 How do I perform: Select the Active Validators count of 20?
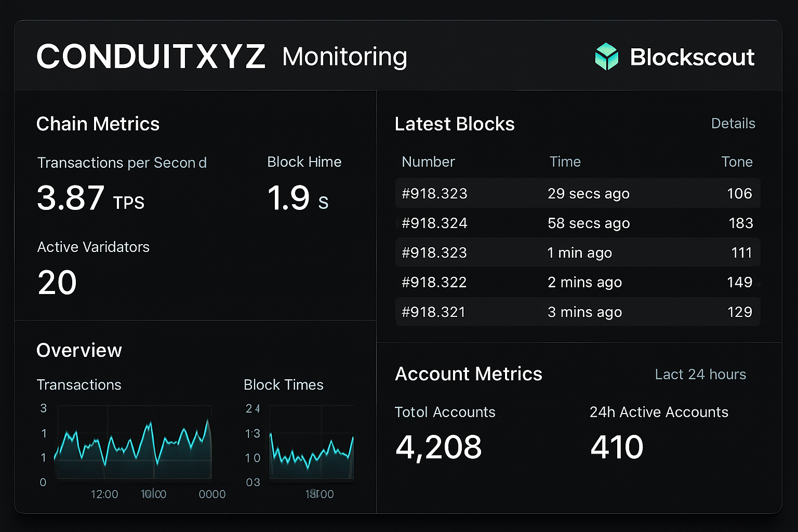coord(57,282)
